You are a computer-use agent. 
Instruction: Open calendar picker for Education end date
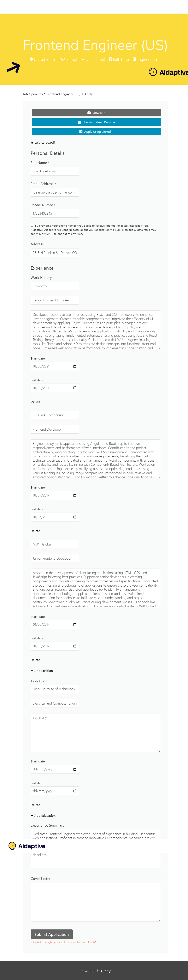[75, 791]
